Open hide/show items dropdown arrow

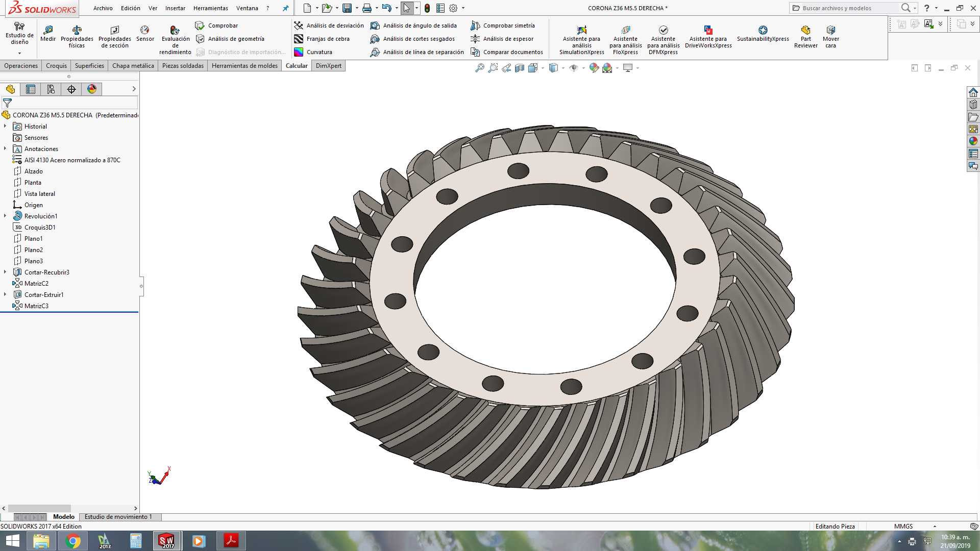583,68
